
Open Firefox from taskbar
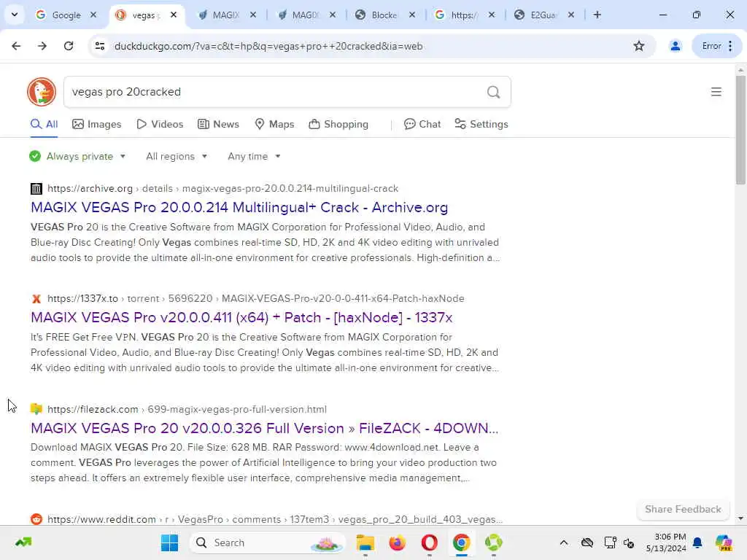click(x=398, y=542)
